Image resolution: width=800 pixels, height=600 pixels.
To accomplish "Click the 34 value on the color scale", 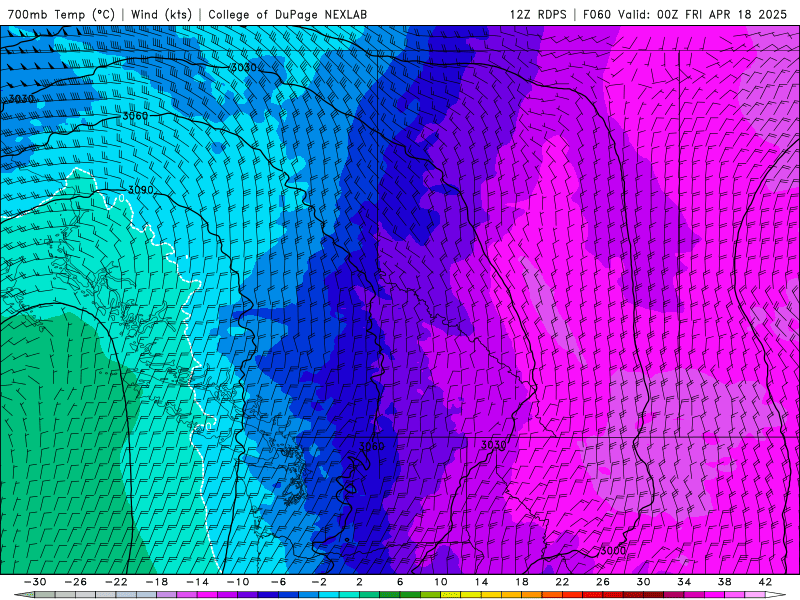I will [x=684, y=582].
